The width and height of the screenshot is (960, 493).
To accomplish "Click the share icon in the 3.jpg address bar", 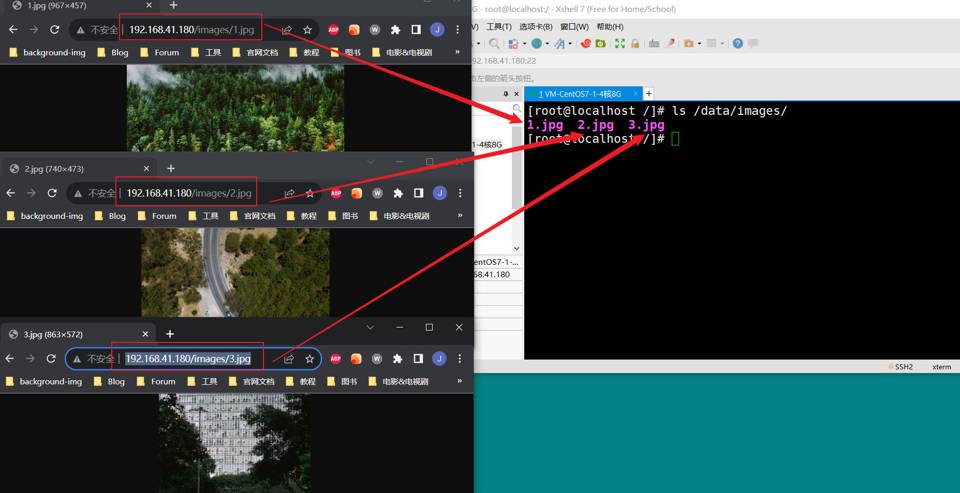I will click(x=289, y=358).
